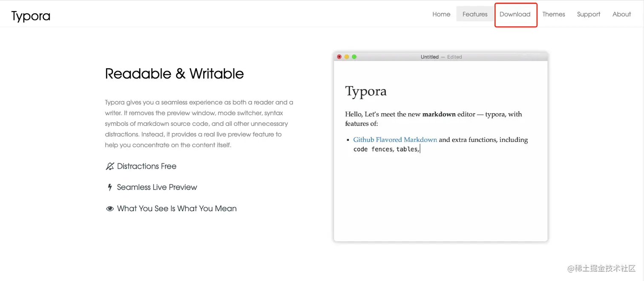The height and width of the screenshot is (281, 644).
Task: Open the Github Flavored Markdown link
Action: [395, 140]
